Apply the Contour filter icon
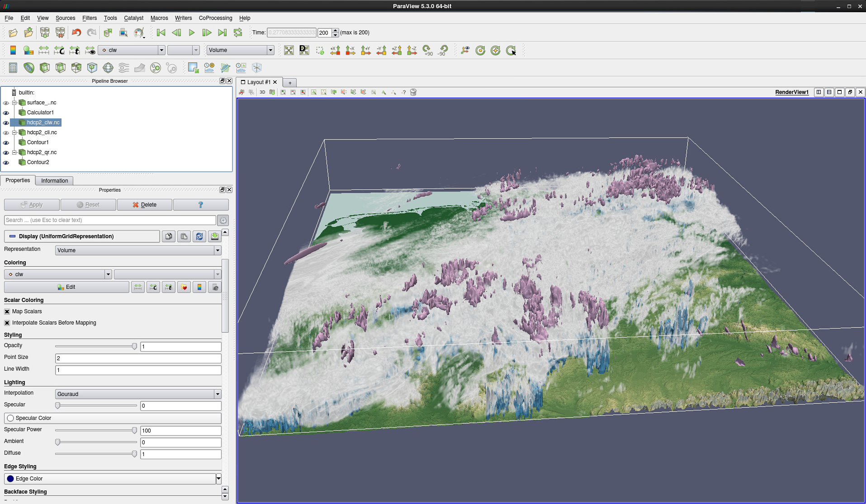This screenshot has height=504, width=866. pos(29,68)
